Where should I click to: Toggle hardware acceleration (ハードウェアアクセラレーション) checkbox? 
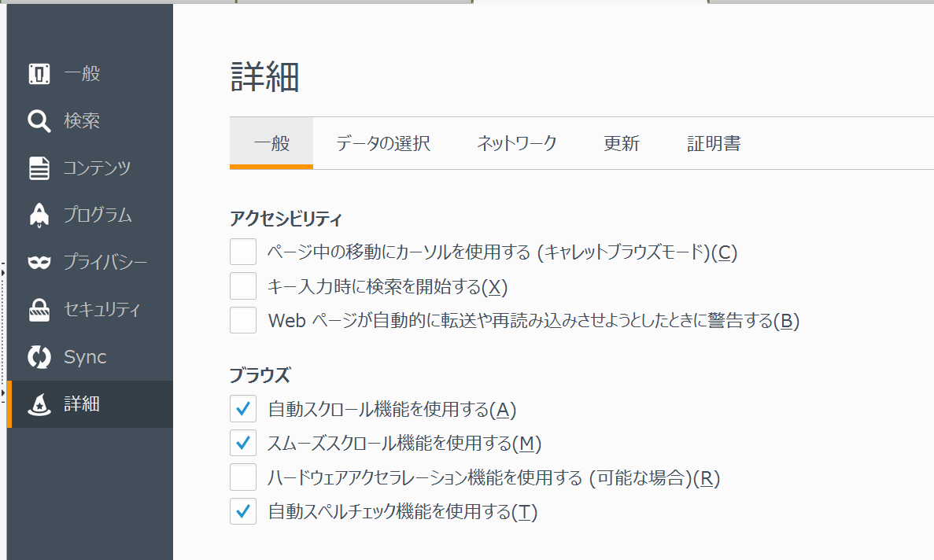[x=243, y=477]
